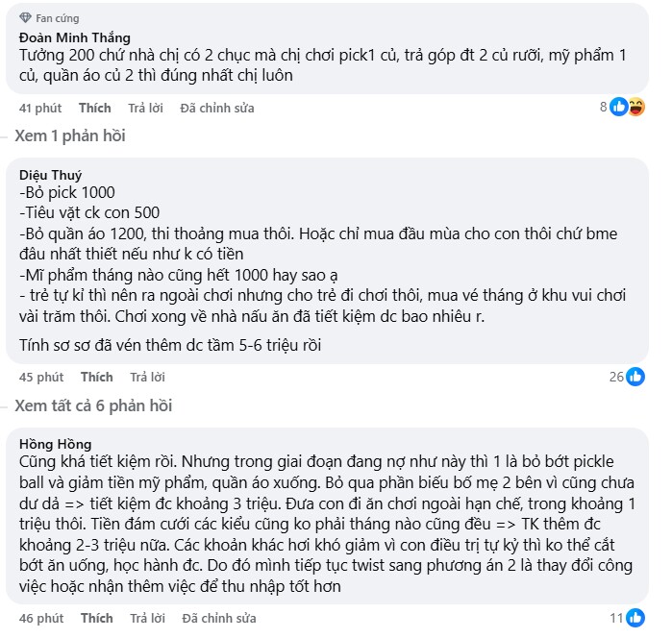
Task: Click the diamond Fan cứng badge icon
Action: click(25, 17)
